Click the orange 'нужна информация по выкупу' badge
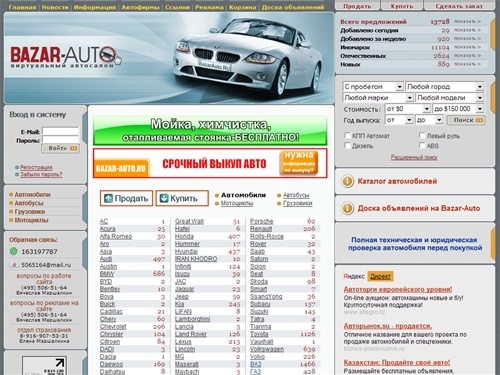Viewport: 500px width, 375px height. click(x=299, y=163)
